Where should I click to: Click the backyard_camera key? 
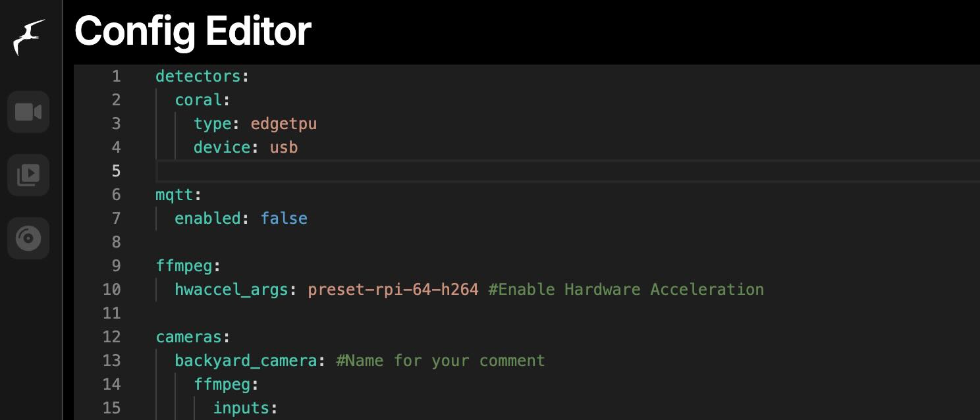[246, 361]
